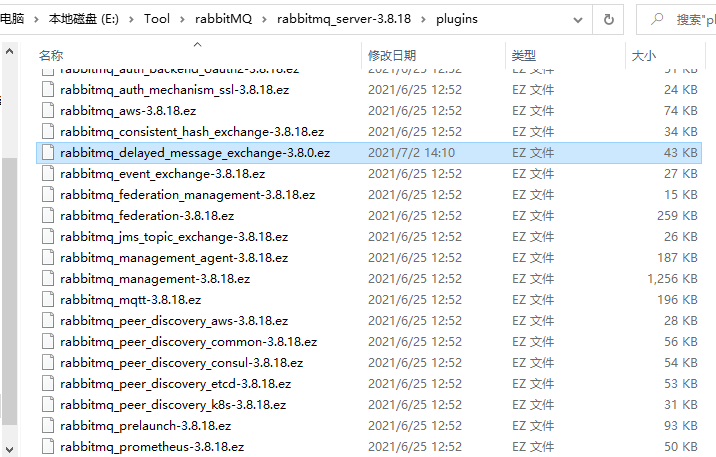
Task: Click file icon of rabbitmq_jms_topic_exchange-3.8.18.ez
Action: [48, 236]
